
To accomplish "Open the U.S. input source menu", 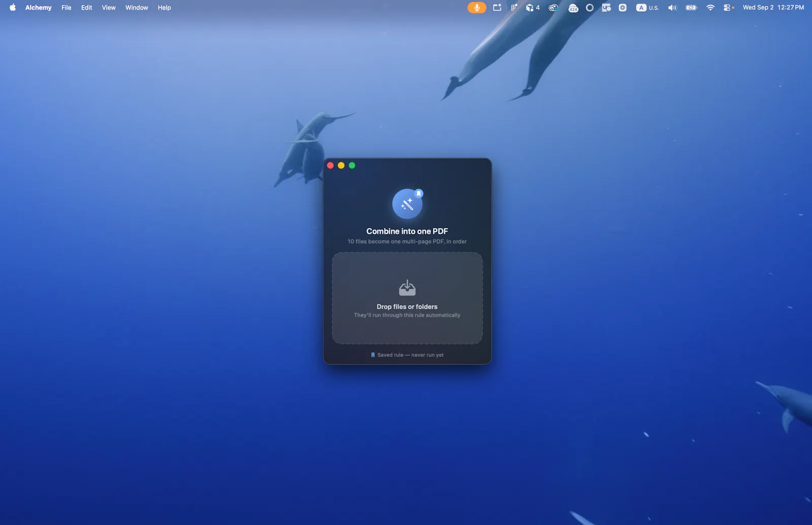I will click(648, 8).
